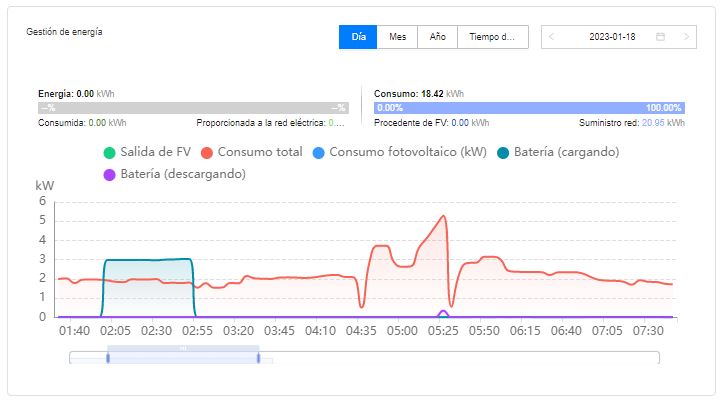Hide Consumo fotovoltaico (kW) series
This screenshot has height=402, width=722.
[x=399, y=152]
